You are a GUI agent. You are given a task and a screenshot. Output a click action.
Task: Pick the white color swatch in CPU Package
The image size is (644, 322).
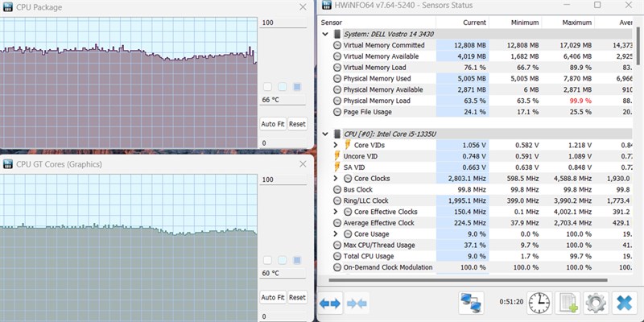[267, 87]
